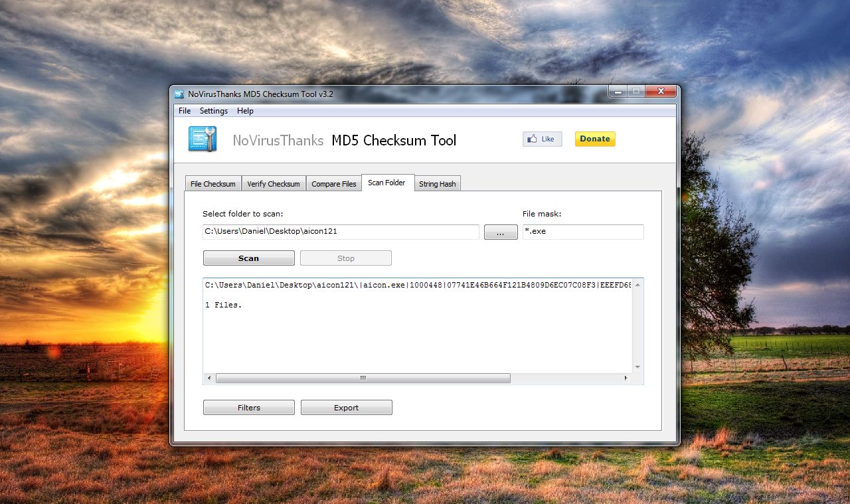Start scanning with the Scan button
The height and width of the screenshot is (504, 850).
pos(249,258)
